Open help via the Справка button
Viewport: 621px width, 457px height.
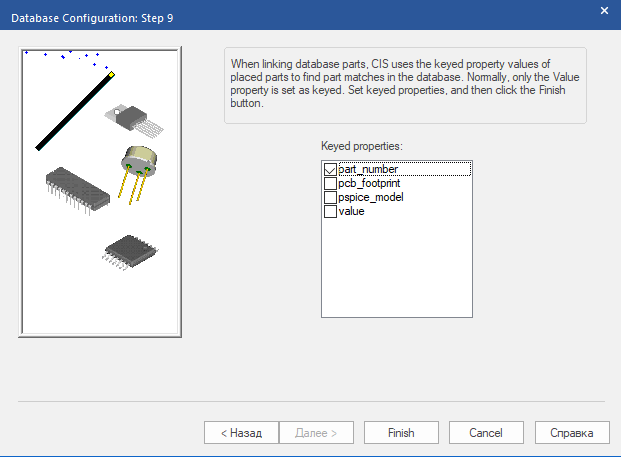coord(570,433)
